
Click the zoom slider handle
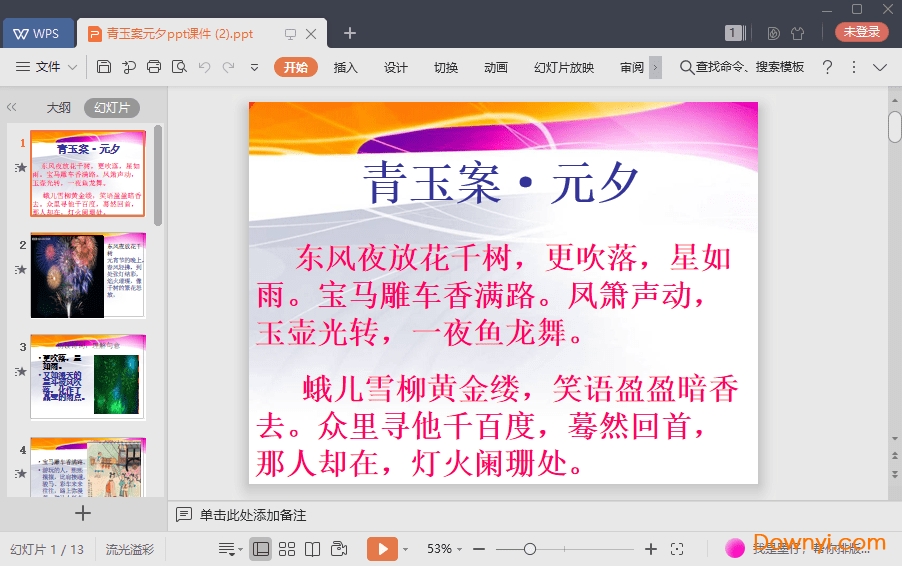pos(530,549)
